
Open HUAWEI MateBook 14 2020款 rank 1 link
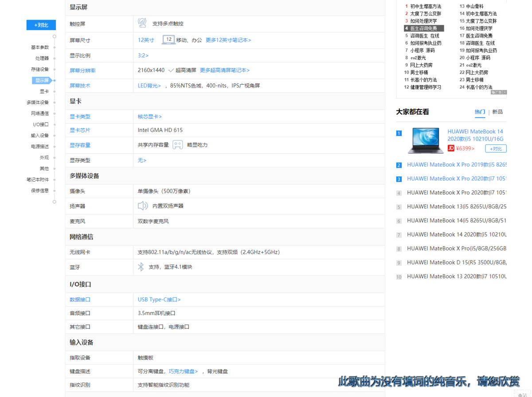[x=476, y=135]
